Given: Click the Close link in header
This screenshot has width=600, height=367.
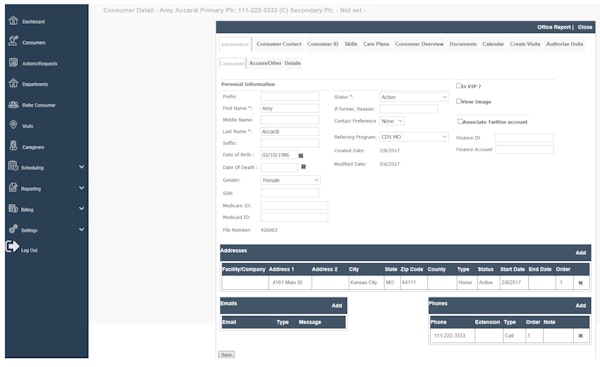Looking at the screenshot, I should (x=585, y=27).
